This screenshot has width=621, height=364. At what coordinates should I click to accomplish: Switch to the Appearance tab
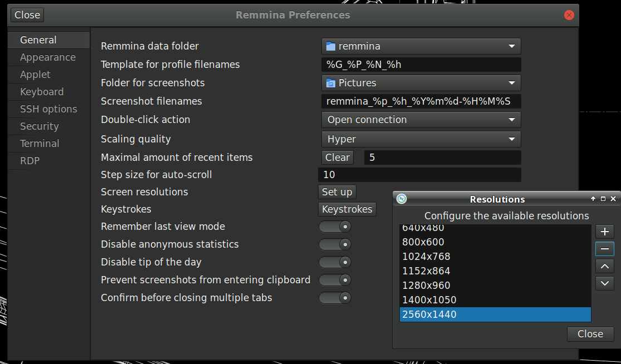pos(48,57)
